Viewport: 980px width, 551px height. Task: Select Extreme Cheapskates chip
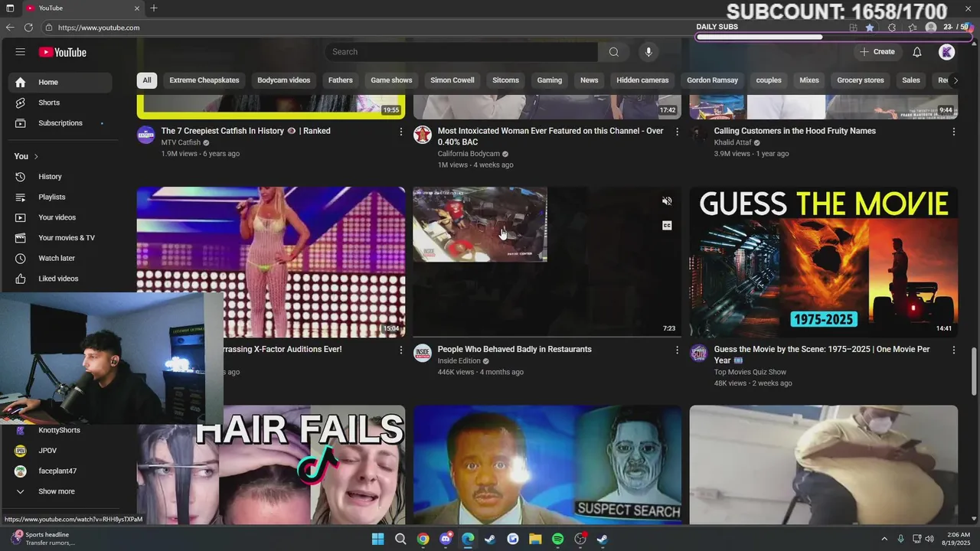point(204,80)
